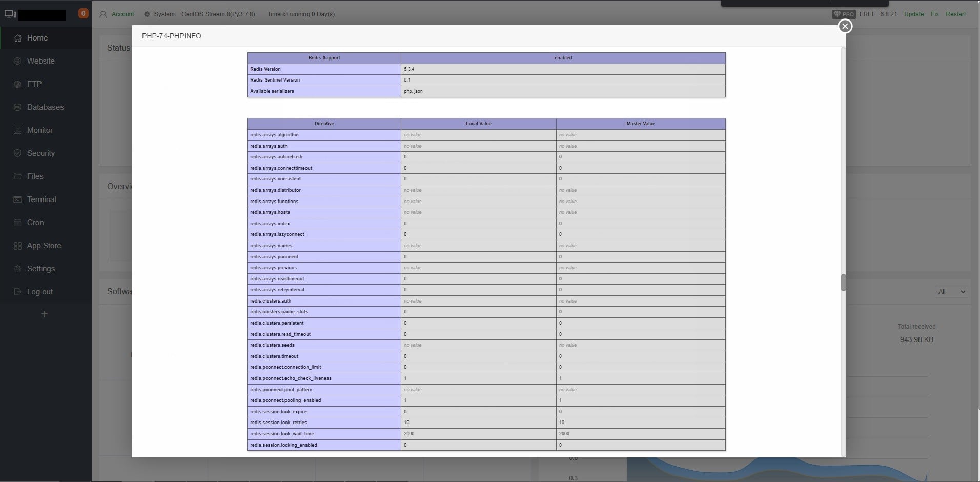The width and height of the screenshot is (980, 482).
Task: Open the Account link
Action: tap(122, 14)
